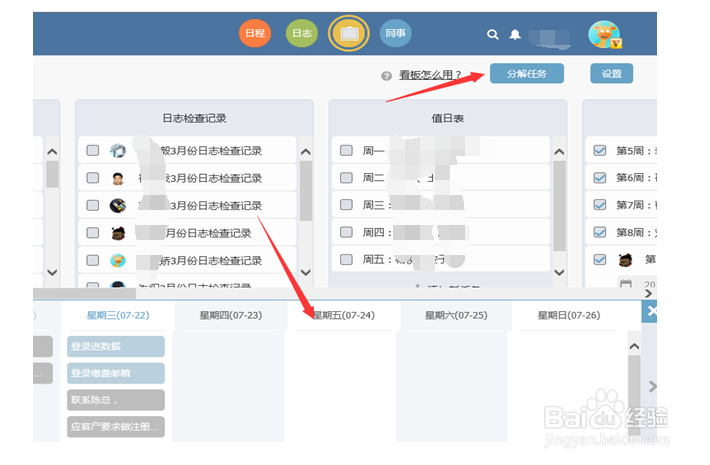The width and height of the screenshot is (710, 465).
Task: Check the 周五 duty checkbox
Action: pos(346,259)
